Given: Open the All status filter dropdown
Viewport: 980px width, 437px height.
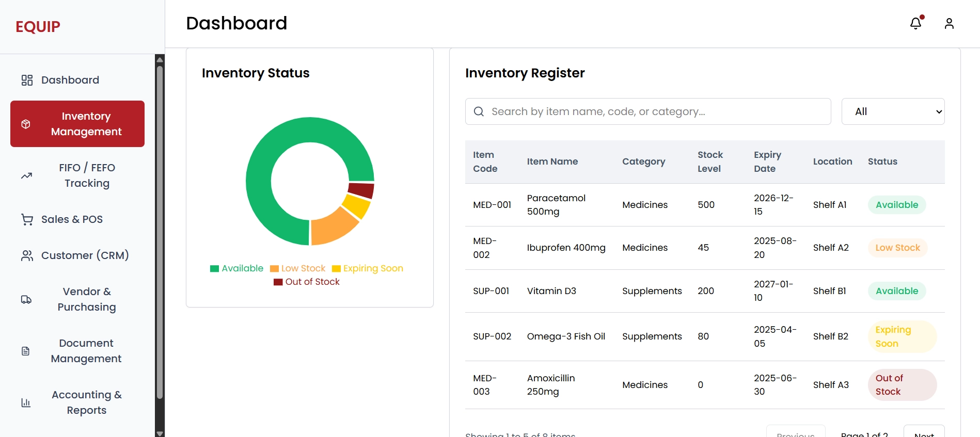Looking at the screenshot, I should [x=893, y=111].
